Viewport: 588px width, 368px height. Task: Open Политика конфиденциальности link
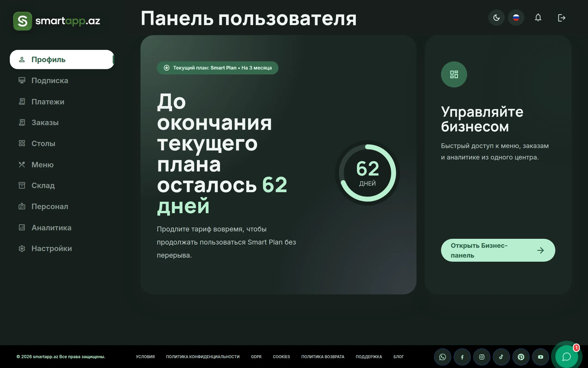[203, 357]
